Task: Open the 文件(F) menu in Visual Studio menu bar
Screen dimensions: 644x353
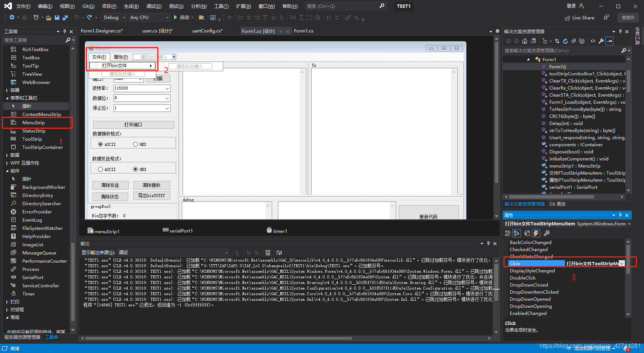Action: 23,6
